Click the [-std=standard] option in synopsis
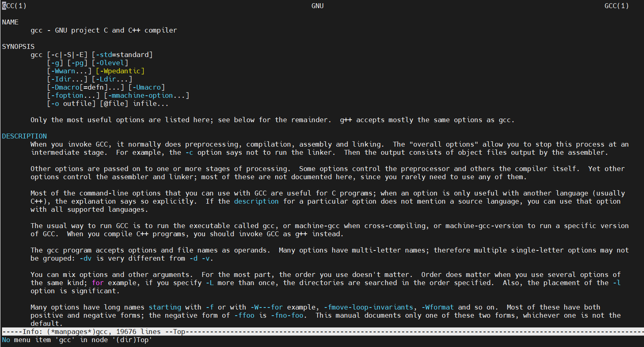The image size is (644, 347). 122,55
